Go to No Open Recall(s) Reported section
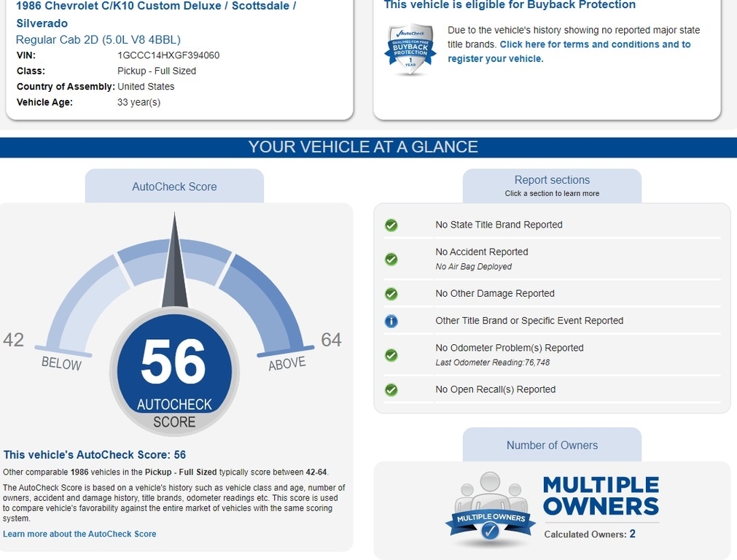 pos(495,389)
